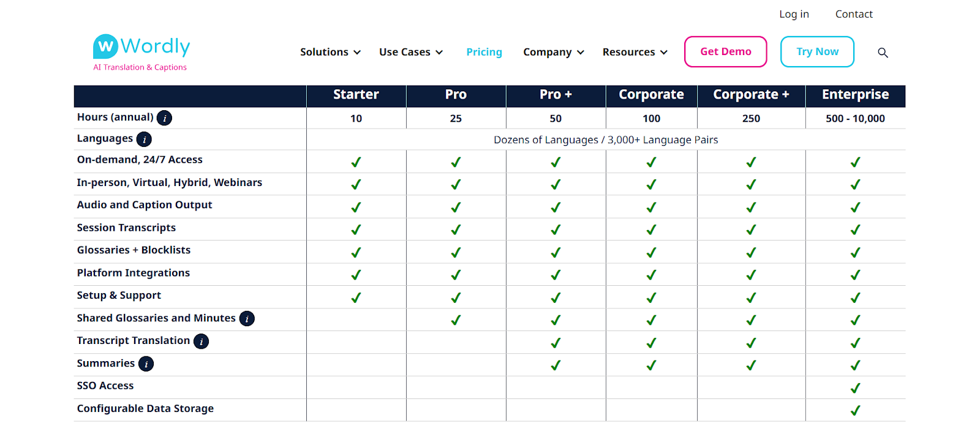Click Starter checkmark for Setup & Support
This screenshot has width=980, height=437.
pos(356,297)
